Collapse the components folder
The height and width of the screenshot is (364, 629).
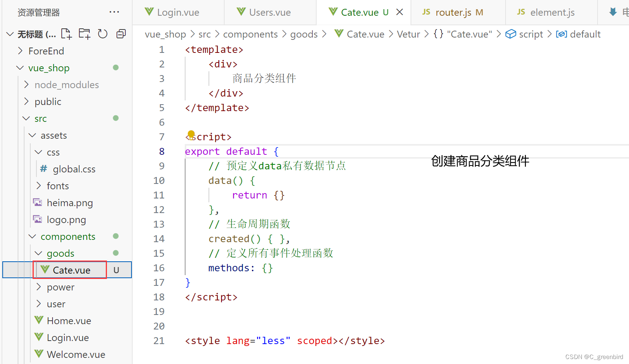33,236
